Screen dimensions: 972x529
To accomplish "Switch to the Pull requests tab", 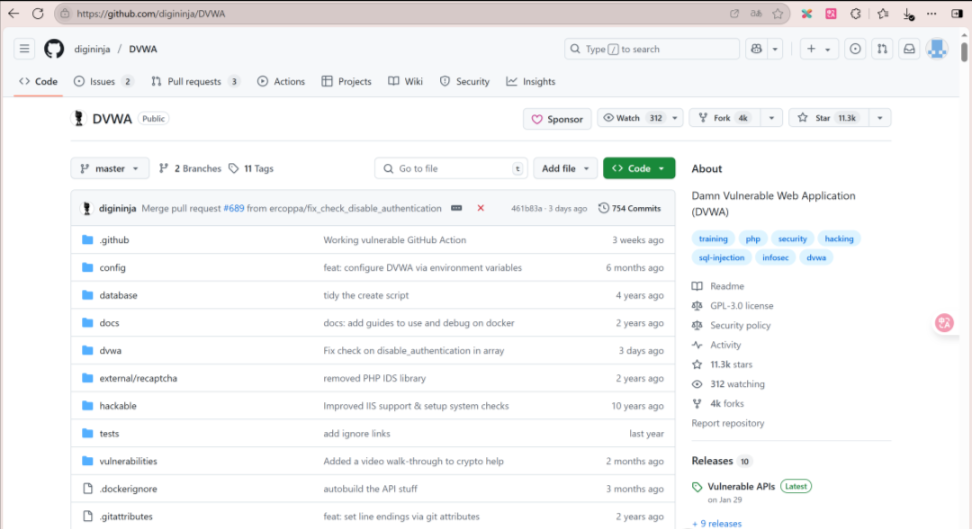I will click(x=195, y=82).
